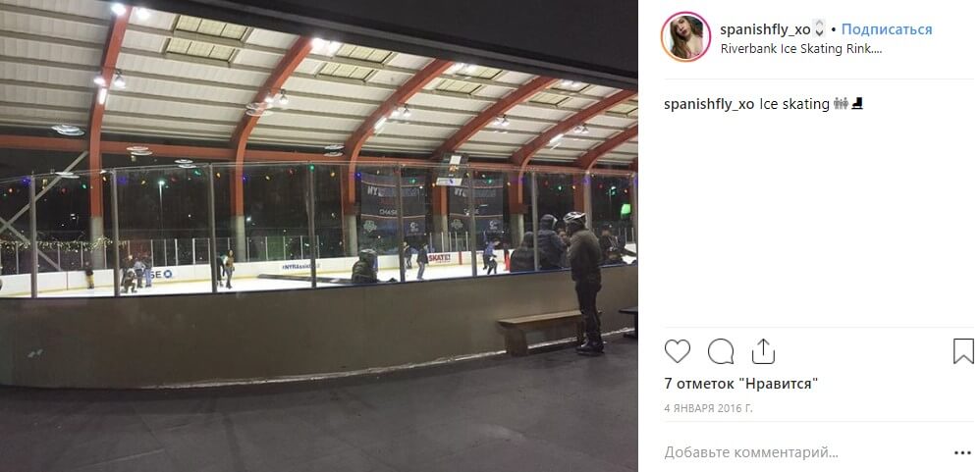Click Подписаться to follow the user
This screenshot has width=980, height=472.
tap(887, 29)
